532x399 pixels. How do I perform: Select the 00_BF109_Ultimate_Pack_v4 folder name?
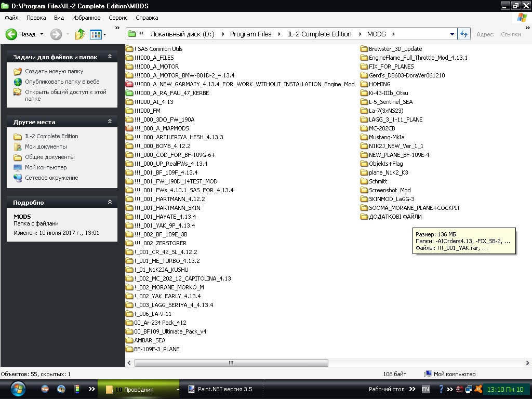coord(170,331)
